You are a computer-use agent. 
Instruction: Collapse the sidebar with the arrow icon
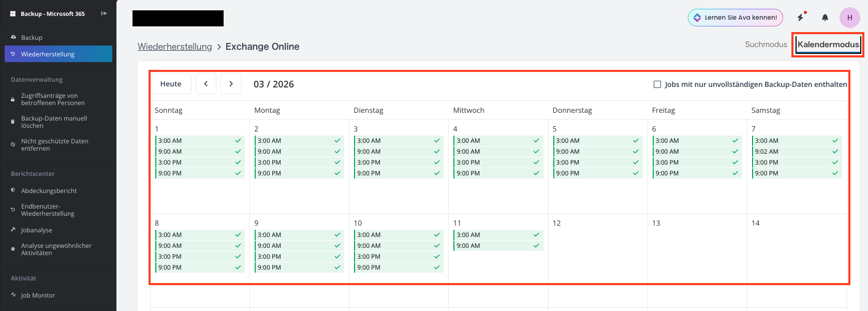(104, 13)
